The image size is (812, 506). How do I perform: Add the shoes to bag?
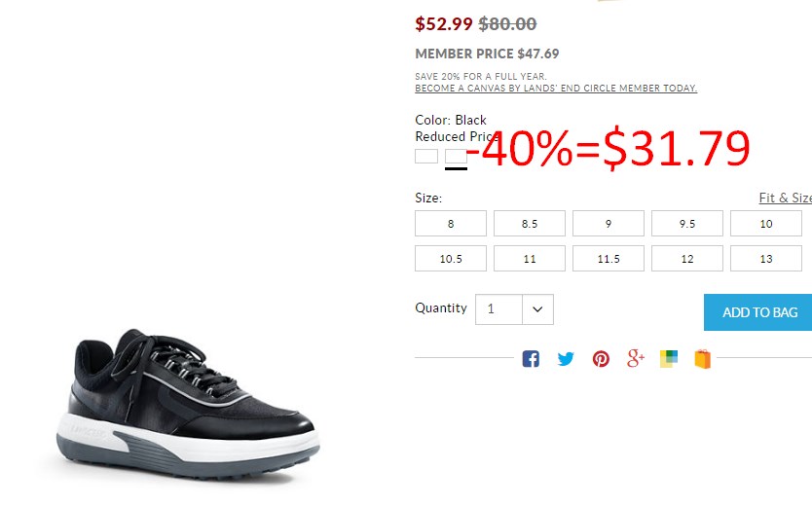coord(758,312)
